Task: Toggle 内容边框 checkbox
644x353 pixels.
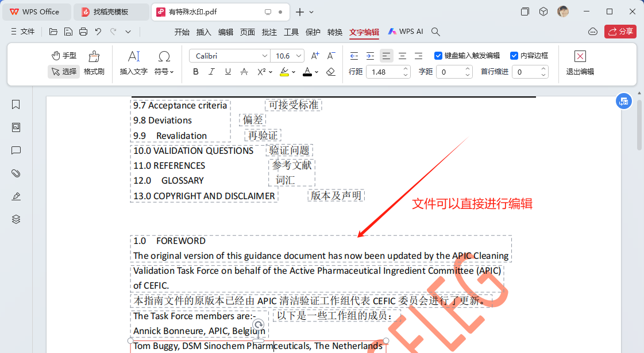Action: click(514, 56)
